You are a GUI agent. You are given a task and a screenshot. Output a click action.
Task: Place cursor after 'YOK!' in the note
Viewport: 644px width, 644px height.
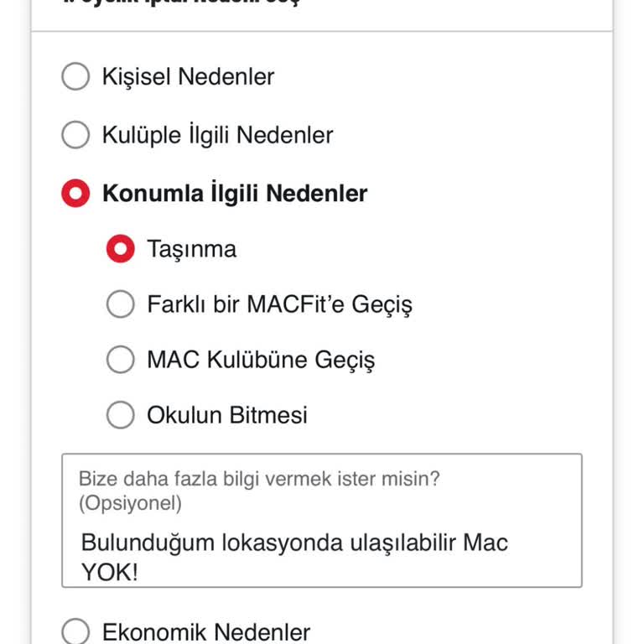(x=139, y=573)
